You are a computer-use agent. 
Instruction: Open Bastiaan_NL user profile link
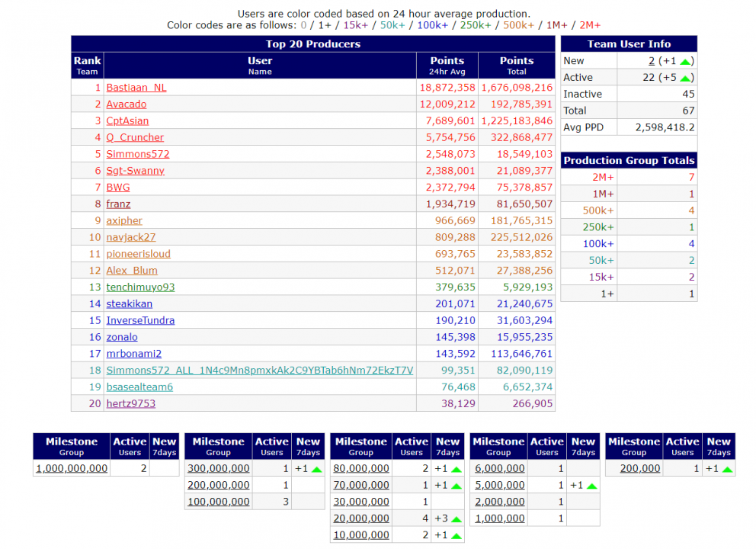click(x=136, y=88)
